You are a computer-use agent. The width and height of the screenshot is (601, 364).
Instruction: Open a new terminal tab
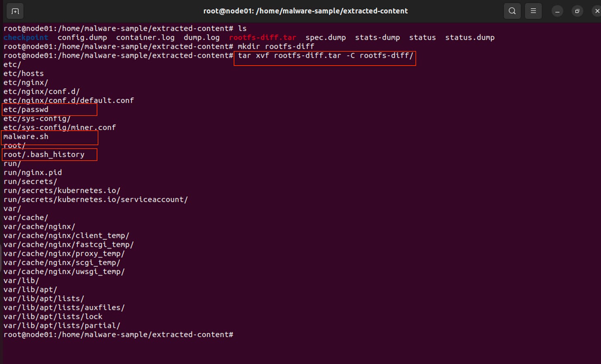click(x=15, y=11)
